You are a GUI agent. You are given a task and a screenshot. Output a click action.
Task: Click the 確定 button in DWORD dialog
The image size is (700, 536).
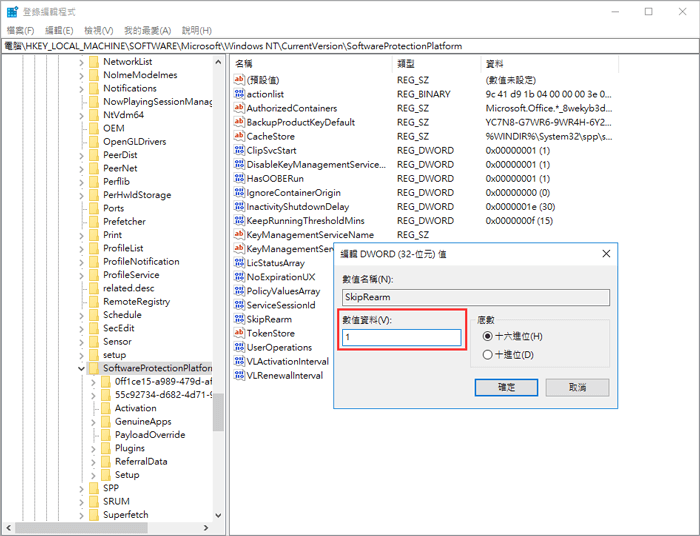pyautogui.click(x=506, y=387)
